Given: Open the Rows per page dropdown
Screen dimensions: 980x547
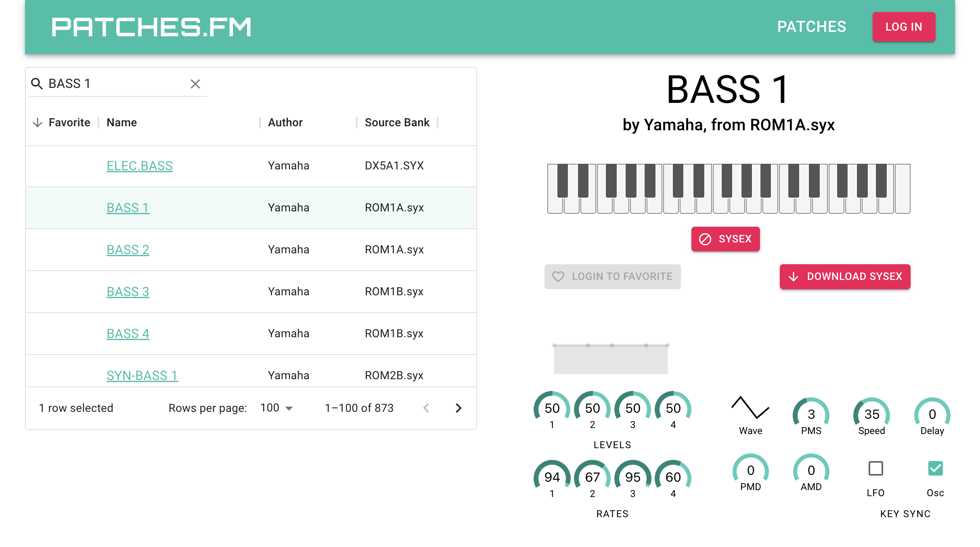Looking at the screenshot, I should (277, 408).
